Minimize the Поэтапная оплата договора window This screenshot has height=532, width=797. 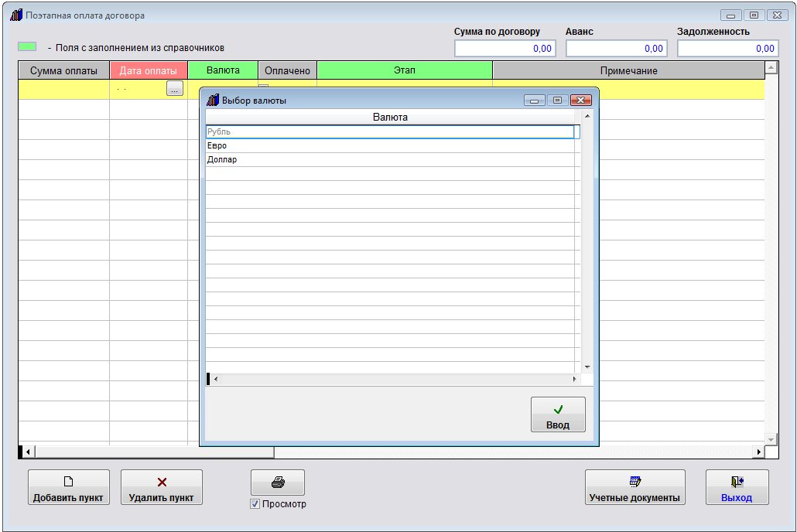point(730,15)
